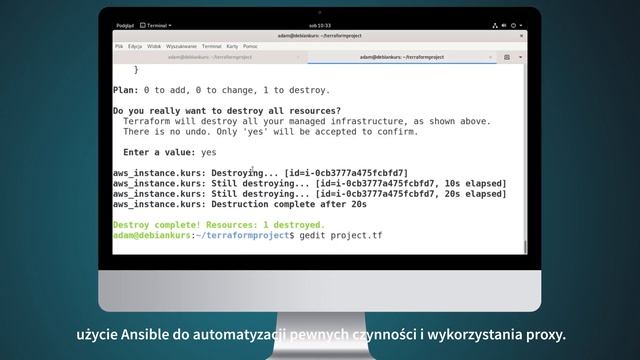The height and width of the screenshot is (360, 640).
Task: Open the Wyszukiwanie menu
Action: pos(181,47)
